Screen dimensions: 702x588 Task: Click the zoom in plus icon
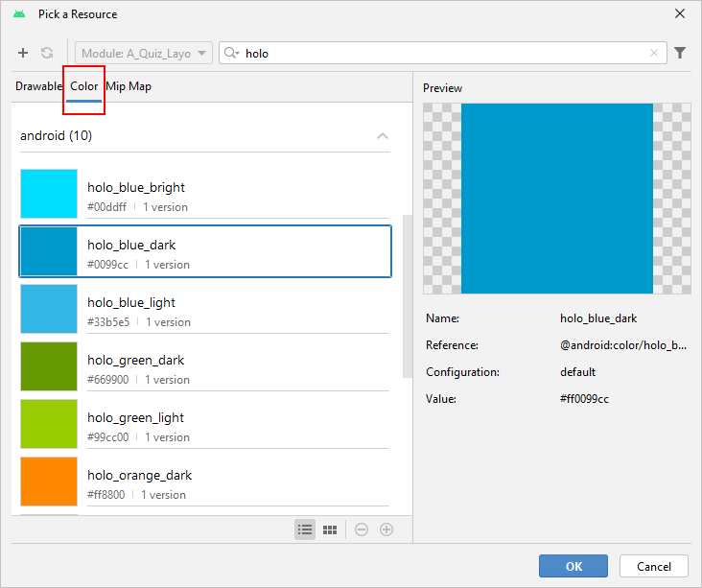386,529
